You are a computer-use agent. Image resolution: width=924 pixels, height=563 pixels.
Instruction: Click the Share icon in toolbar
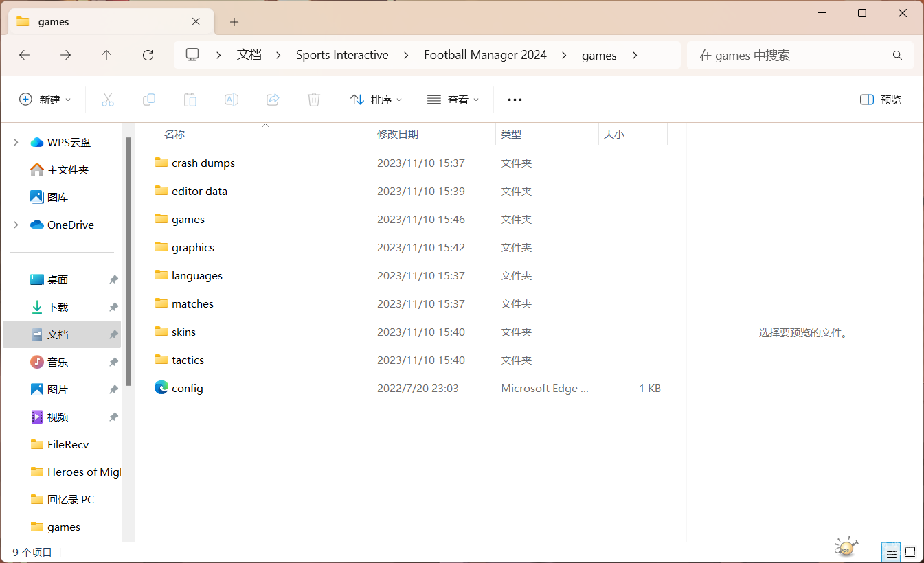coord(273,100)
